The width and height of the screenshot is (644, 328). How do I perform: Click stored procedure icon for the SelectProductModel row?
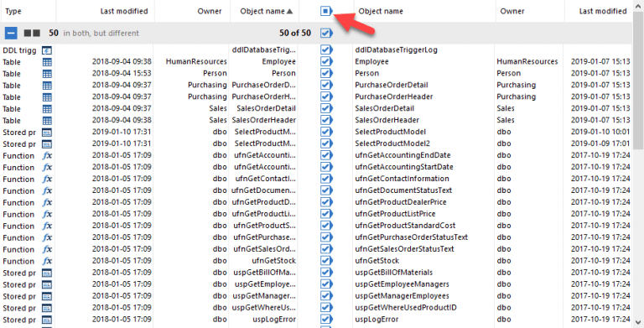(x=47, y=133)
